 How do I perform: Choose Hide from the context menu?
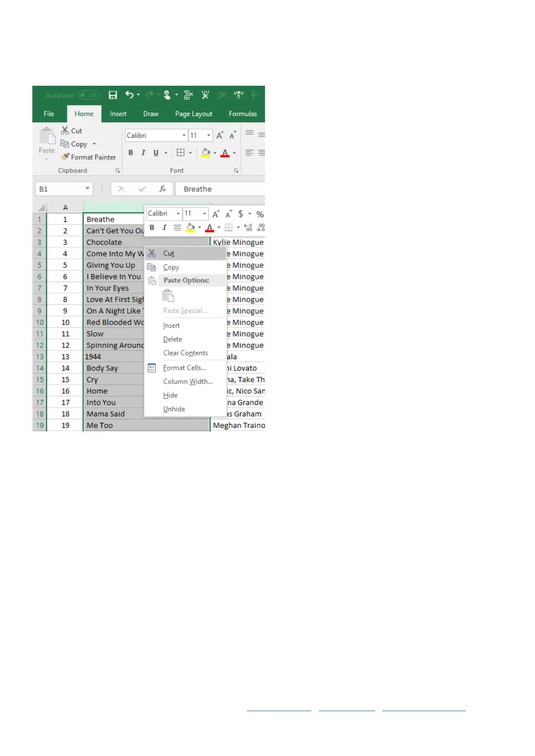click(x=186, y=396)
